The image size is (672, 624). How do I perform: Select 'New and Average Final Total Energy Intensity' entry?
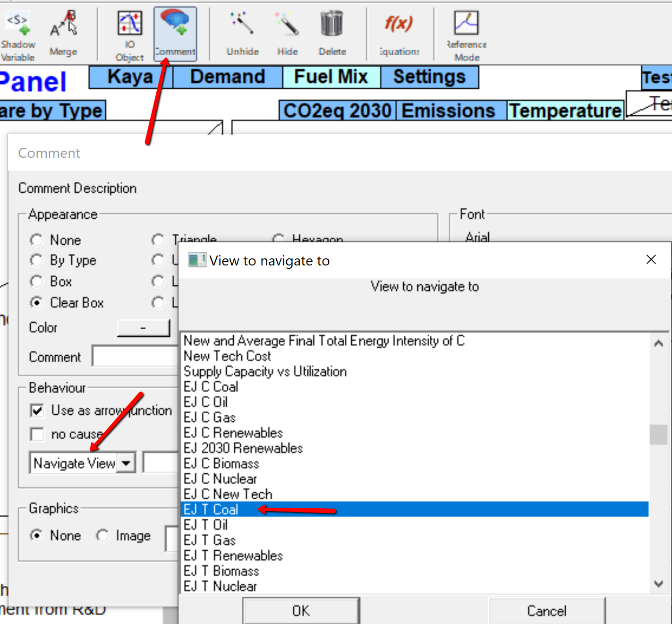pos(415,341)
